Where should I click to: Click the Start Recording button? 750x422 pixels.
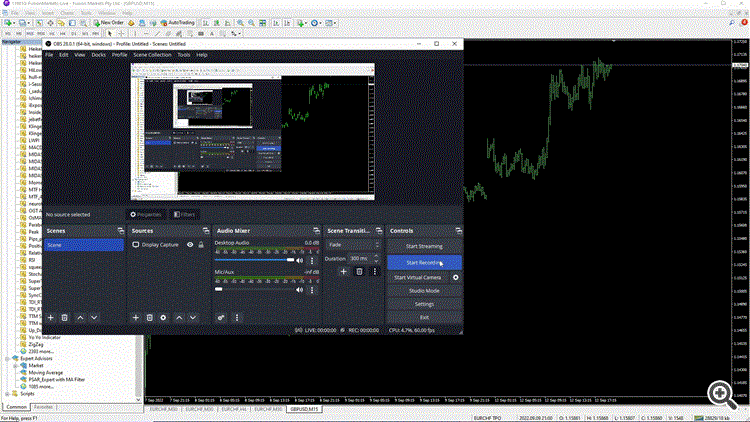(424, 263)
